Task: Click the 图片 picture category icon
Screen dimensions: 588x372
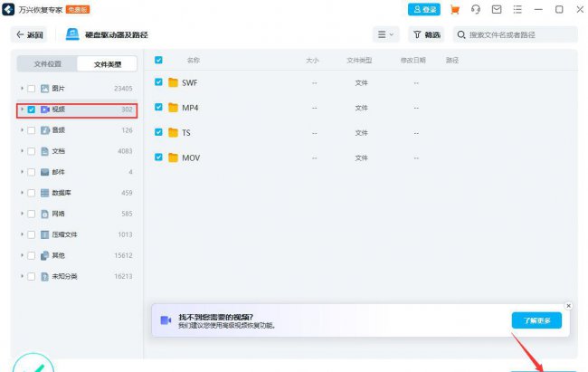Action: [45, 89]
